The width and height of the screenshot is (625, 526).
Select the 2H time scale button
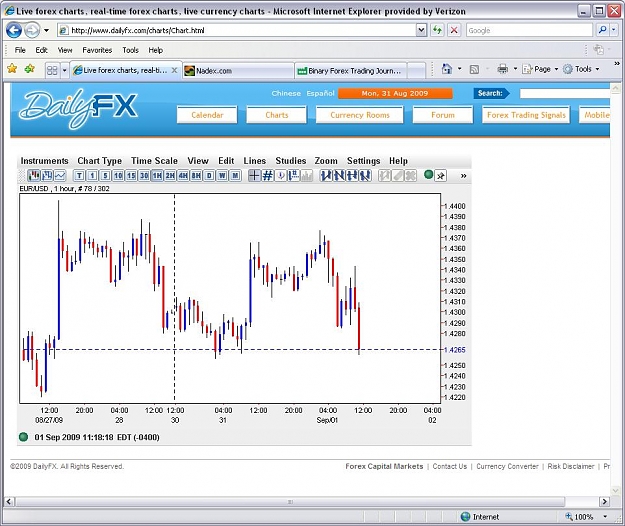(x=170, y=176)
